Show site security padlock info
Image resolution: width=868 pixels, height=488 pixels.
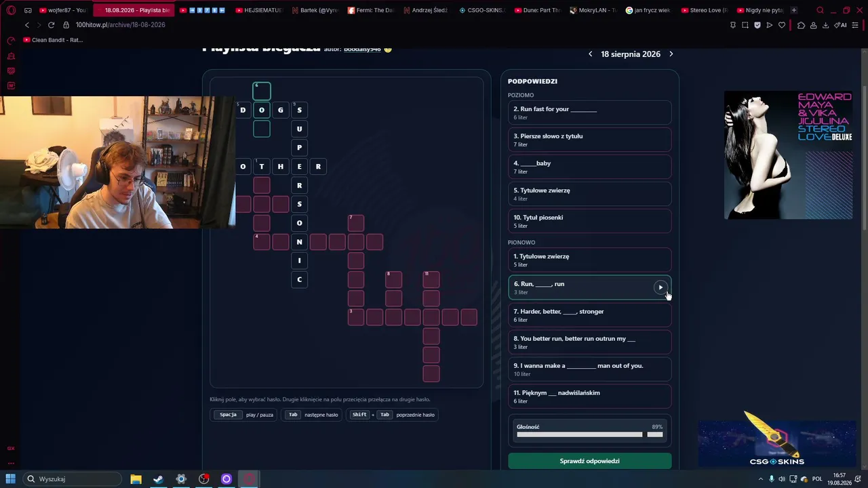tap(66, 25)
